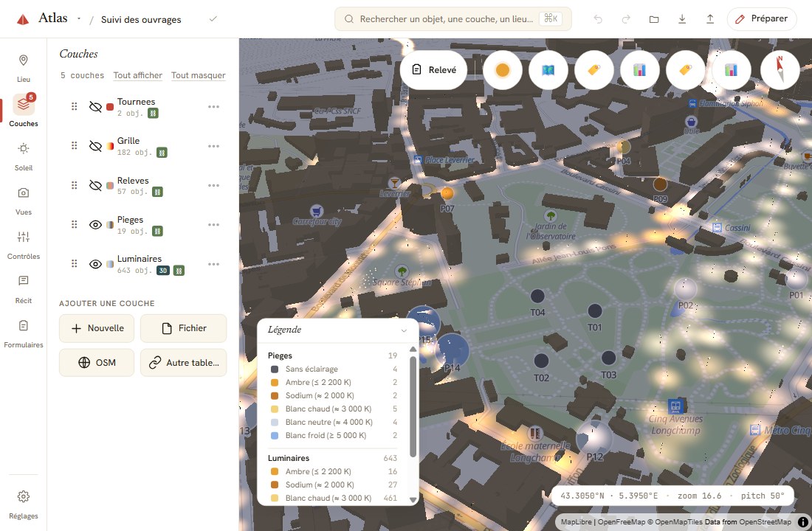This screenshot has height=531, width=812.
Task: Open the Contrôles sidebar tab
Action: tap(24, 245)
